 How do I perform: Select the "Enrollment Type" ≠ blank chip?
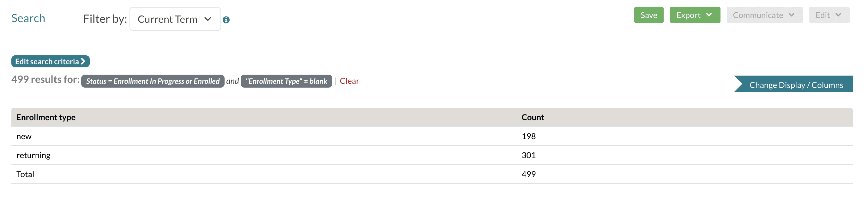286,81
